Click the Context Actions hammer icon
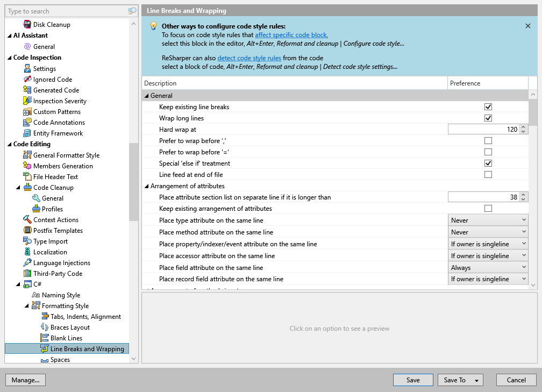Image resolution: width=542 pixels, height=392 pixels. (x=27, y=220)
